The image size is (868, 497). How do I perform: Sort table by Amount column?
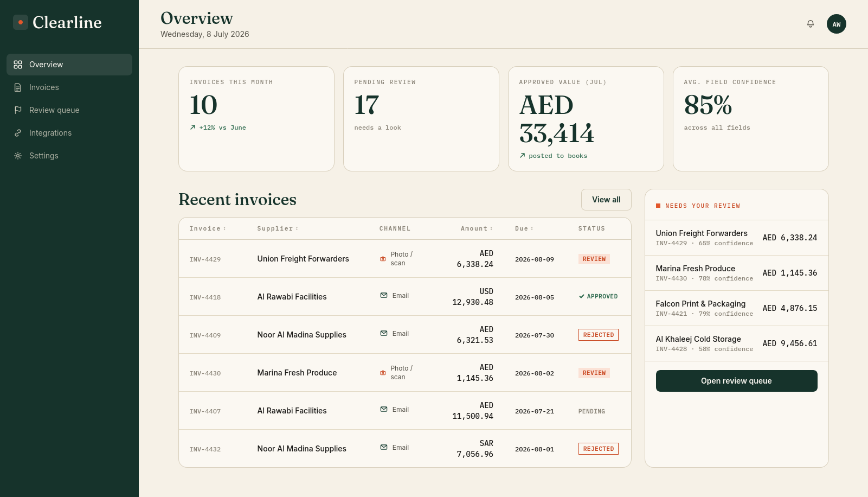tap(477, 229)
